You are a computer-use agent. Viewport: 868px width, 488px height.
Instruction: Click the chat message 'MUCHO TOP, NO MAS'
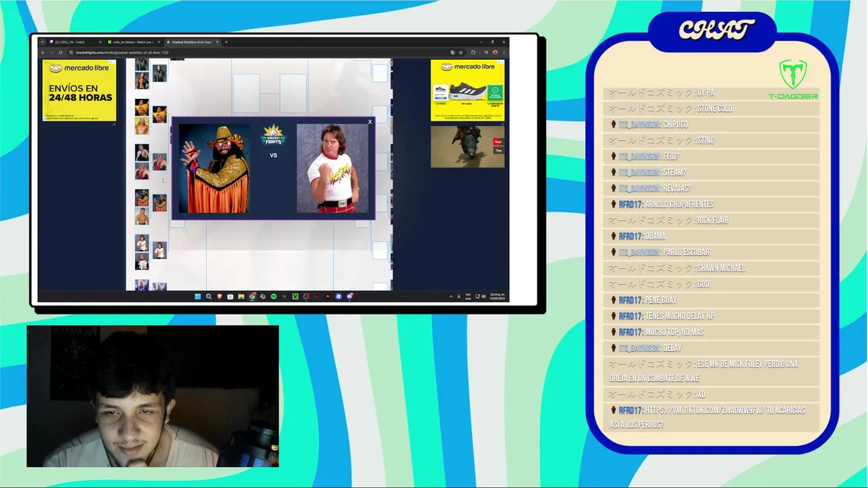tap(674, 332)
